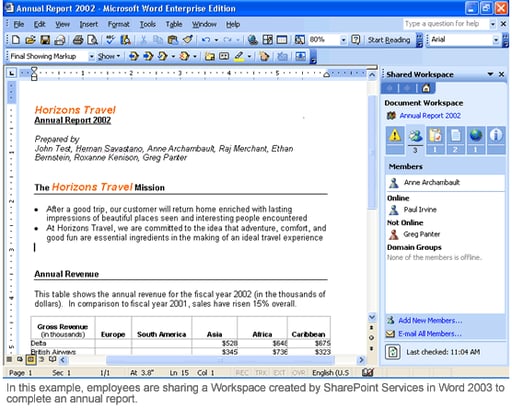Open the Documents tab showing 2
This screenshot has width=512, height=408.
[455, 140]
